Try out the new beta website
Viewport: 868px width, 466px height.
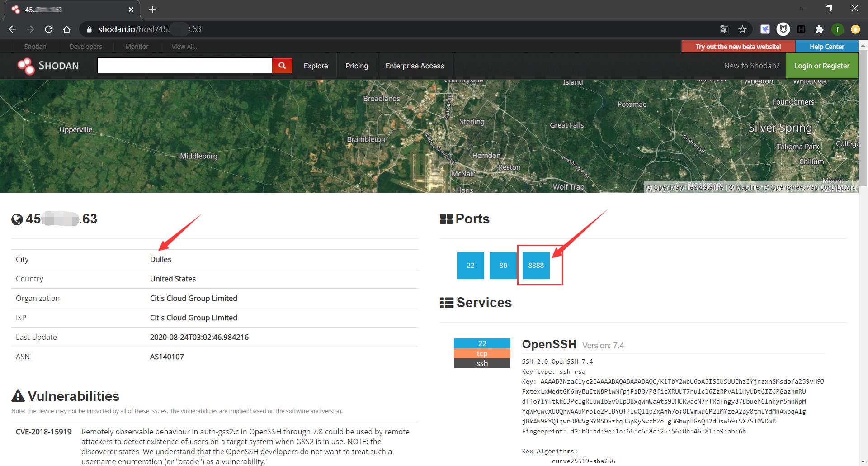click(x=738, y=47)
